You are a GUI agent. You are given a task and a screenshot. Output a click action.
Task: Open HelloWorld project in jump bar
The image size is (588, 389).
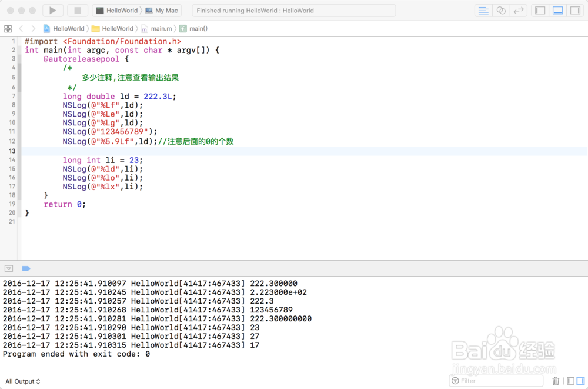(x=64, y=28)
